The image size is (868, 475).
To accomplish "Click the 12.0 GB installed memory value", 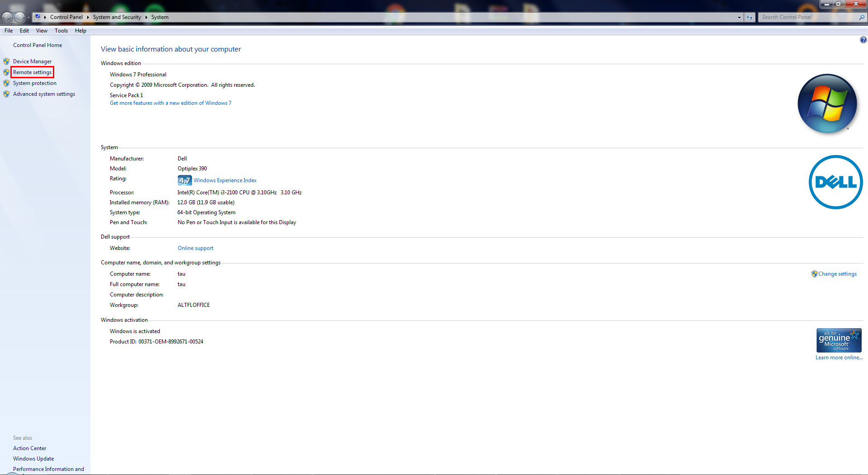I will click(x=206, y=202).
